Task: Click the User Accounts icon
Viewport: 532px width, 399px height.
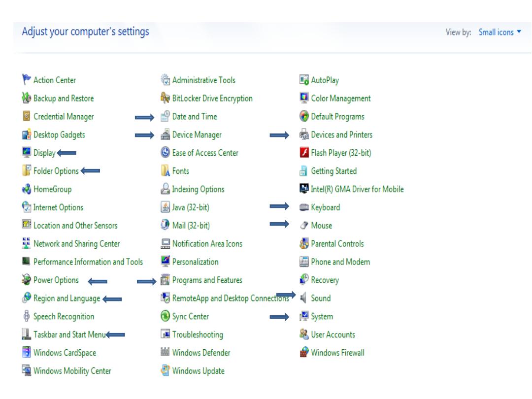Action: [304, 334]
